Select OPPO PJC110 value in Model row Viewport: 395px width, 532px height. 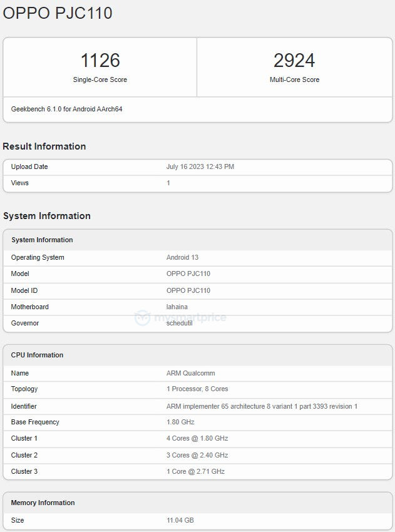188,274
